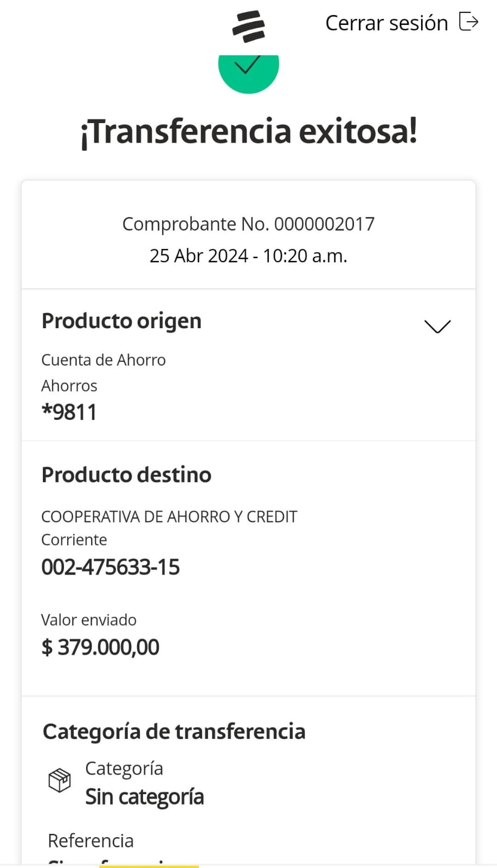Click the Valor enviado label
The height and width of the screenshot is (868, 497).
[89, 620]
